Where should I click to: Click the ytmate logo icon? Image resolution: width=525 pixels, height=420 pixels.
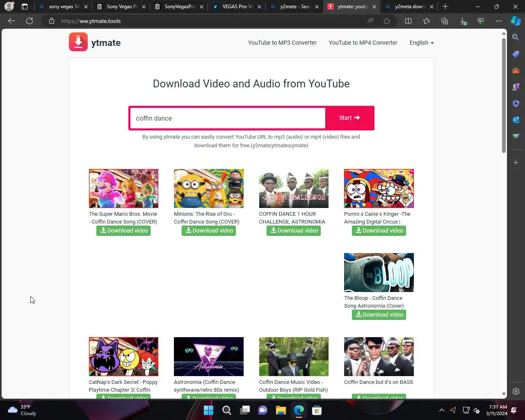pyautogui.click(x=78, y=42)
